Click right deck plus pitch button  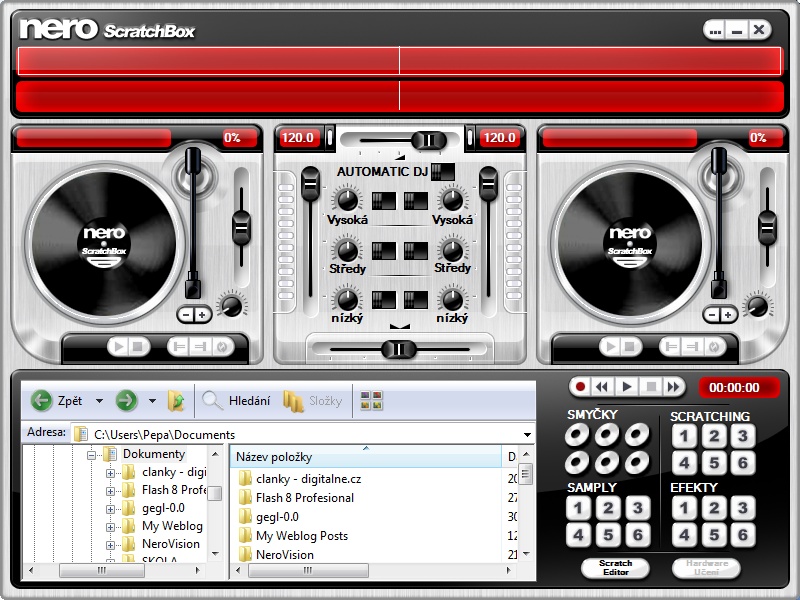[x=729, y=315]
